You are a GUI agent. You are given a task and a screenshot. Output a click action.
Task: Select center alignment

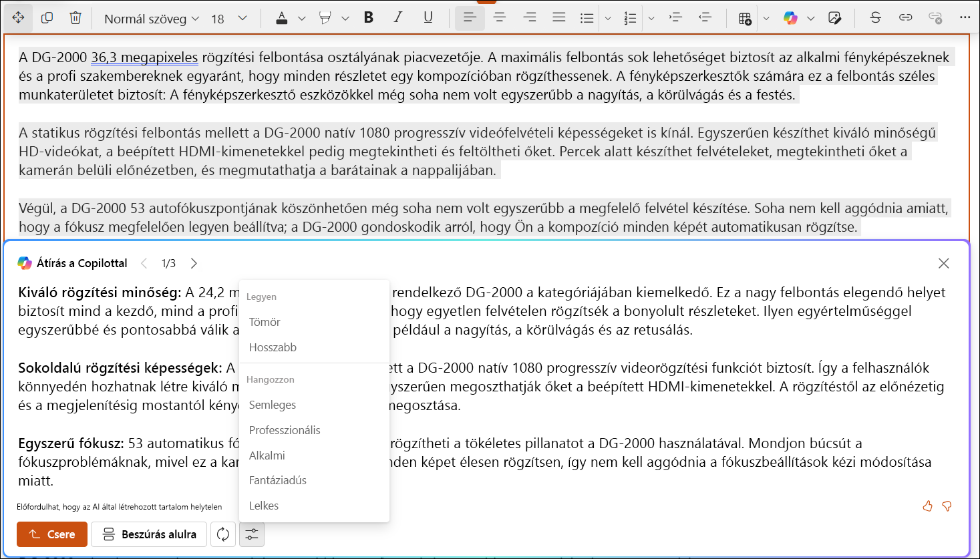coord(500,18)
